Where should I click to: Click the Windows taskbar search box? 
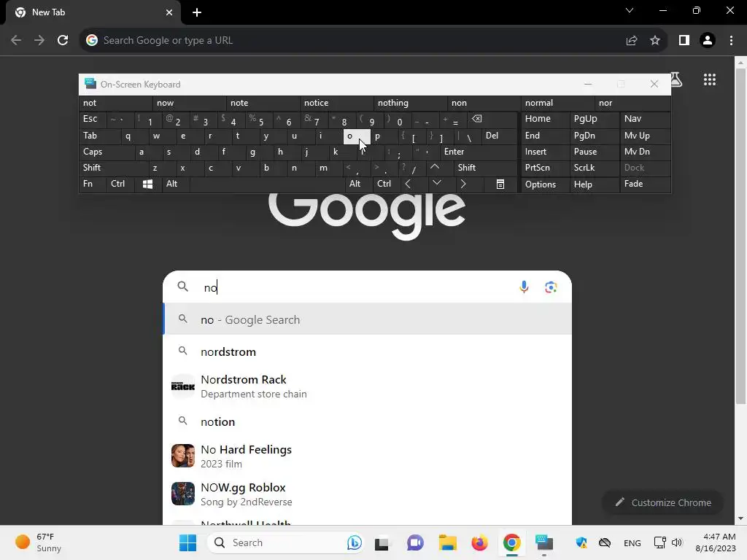click(285, 542)
